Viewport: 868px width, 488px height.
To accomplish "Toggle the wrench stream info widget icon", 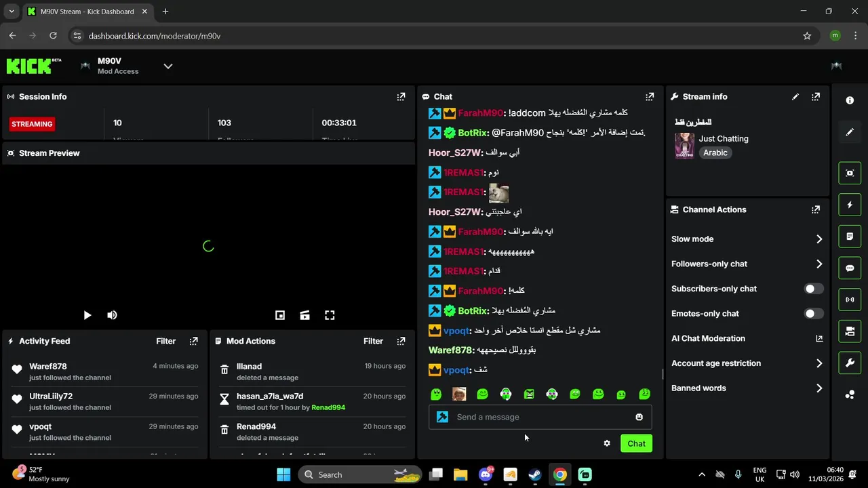I will coord(850,363).
